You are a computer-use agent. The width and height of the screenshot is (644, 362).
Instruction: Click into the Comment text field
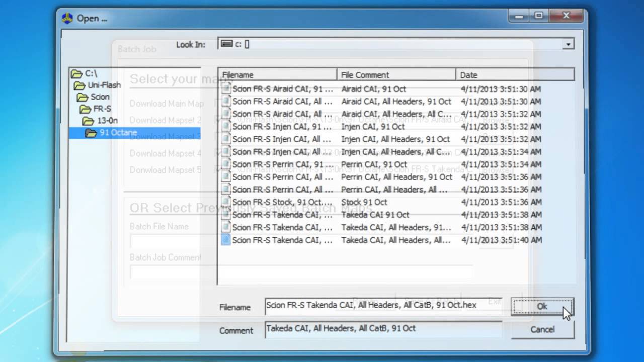click(x=383, y=329)
